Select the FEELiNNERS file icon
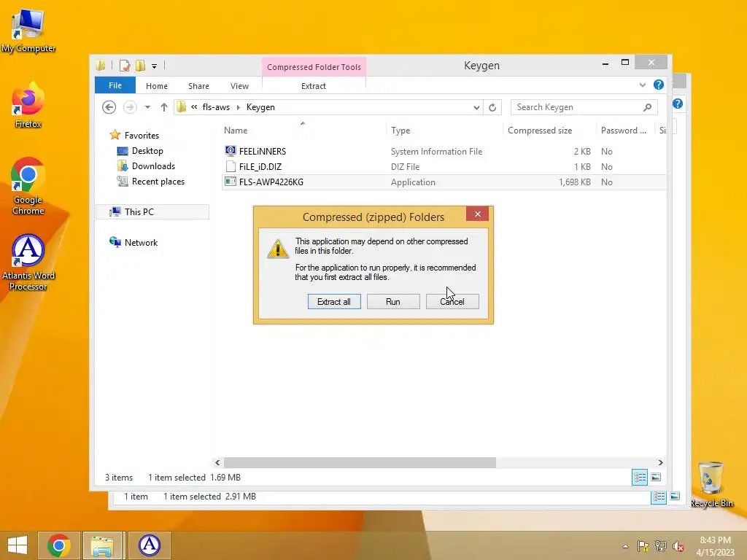Viewport: 747px width, 560px height. 231,151
